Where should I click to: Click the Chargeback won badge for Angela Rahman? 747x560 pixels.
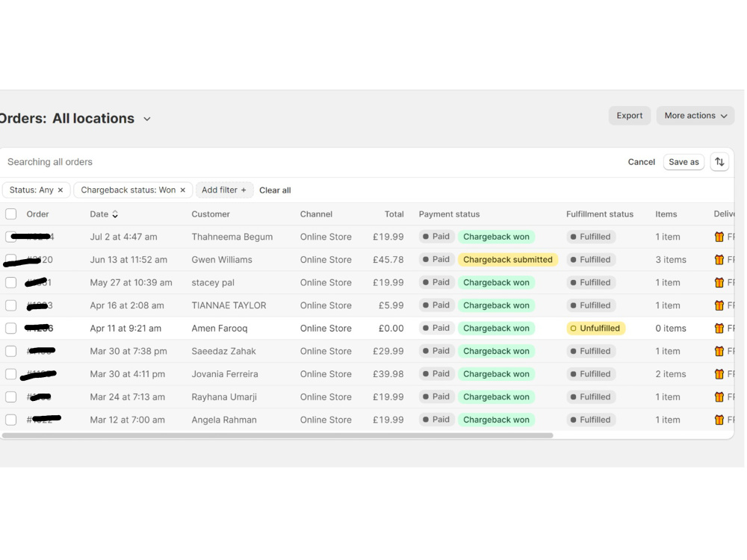pyautogui.click(x=497, y=420)
